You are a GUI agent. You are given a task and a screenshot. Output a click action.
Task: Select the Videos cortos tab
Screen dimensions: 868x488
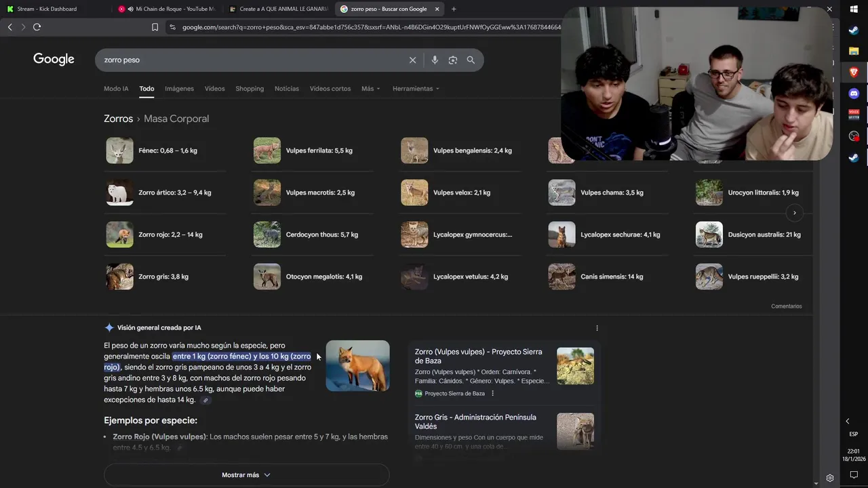[x=330, y=89]
